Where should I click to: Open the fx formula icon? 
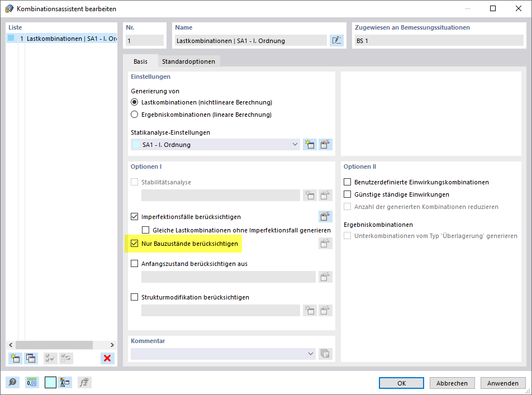84,383
